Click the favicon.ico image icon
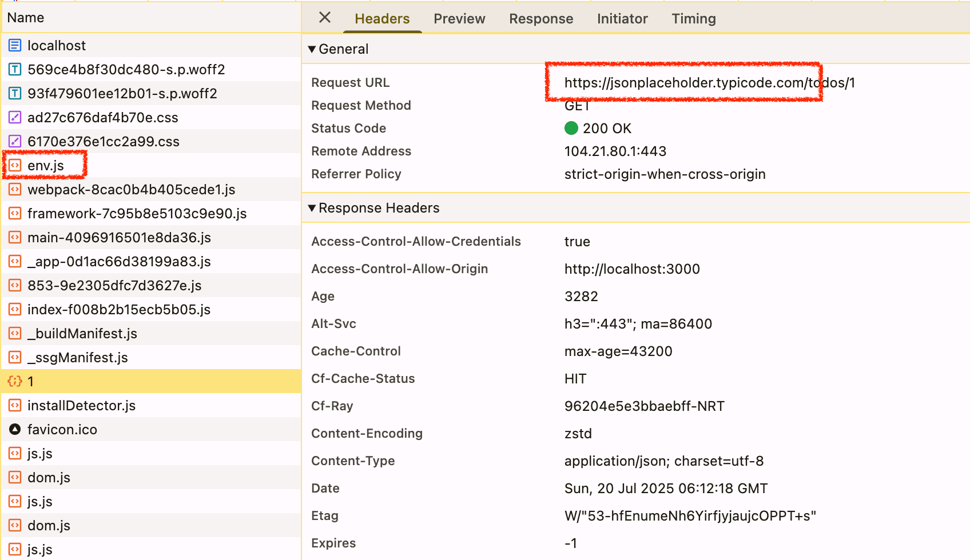Screen dimensions: 970x560 [15, 430]
